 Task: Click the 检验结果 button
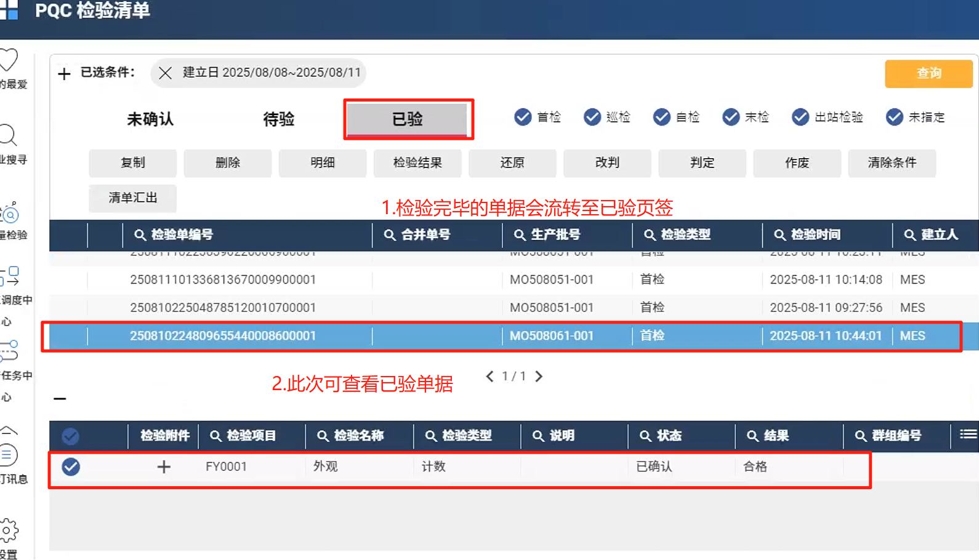pos(417,163)
